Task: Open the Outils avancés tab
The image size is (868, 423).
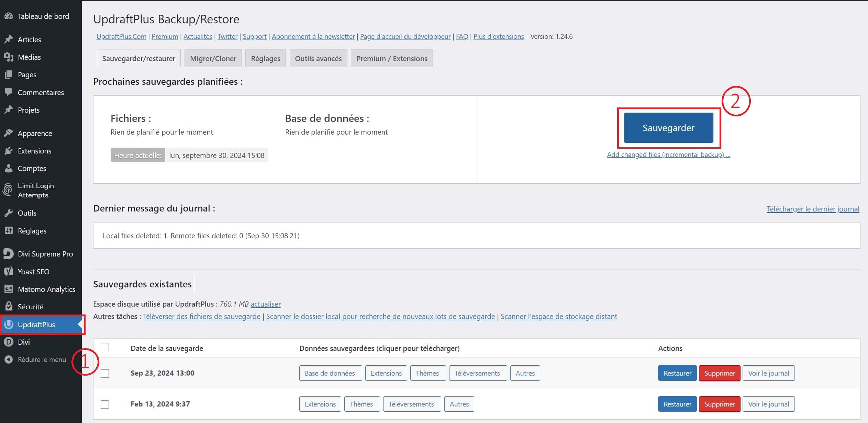Action: pyautogui.click(x=318, y=58)
